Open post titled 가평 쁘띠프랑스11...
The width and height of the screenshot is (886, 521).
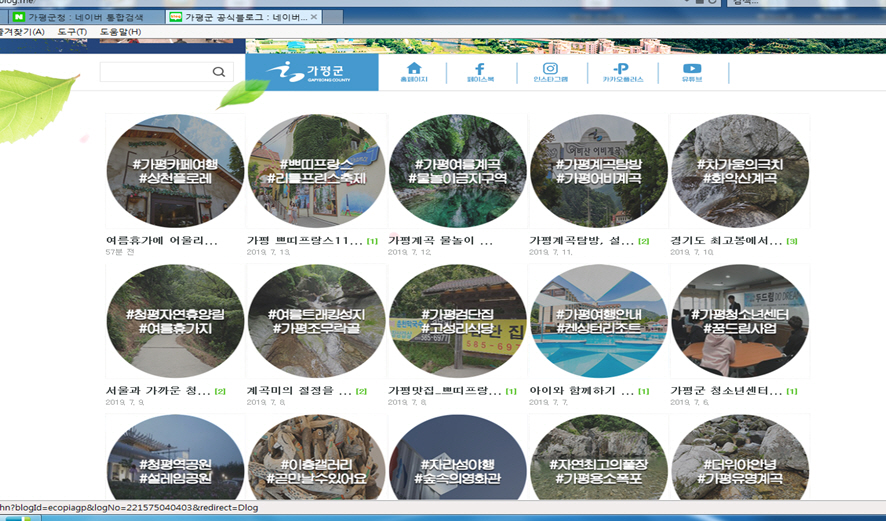[305, 241]
